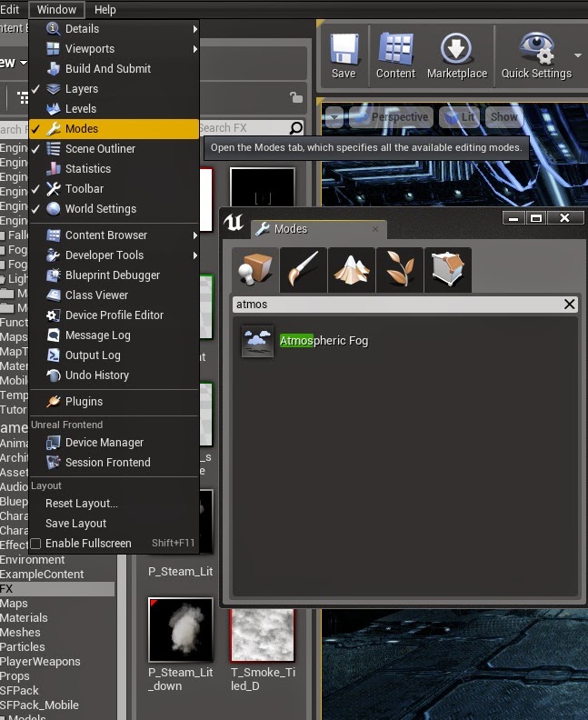Select the Environment folder

tap(32, 560)
